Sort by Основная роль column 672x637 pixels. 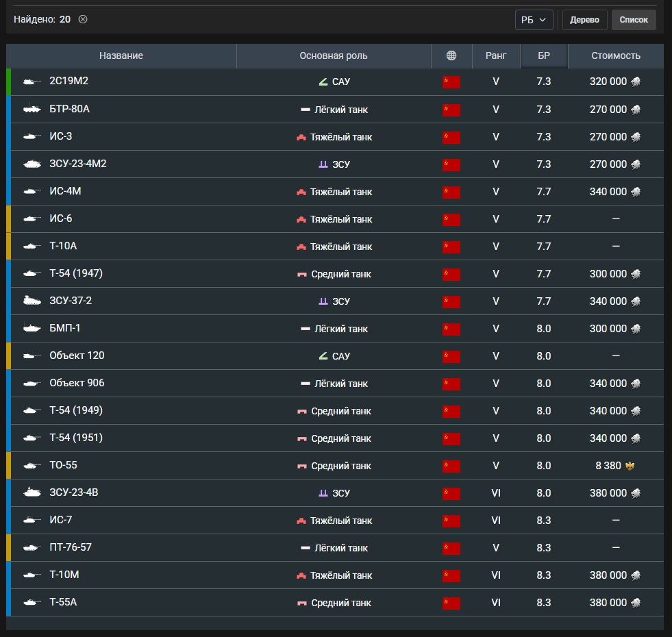pyautogui.click(x=334, y=56)
